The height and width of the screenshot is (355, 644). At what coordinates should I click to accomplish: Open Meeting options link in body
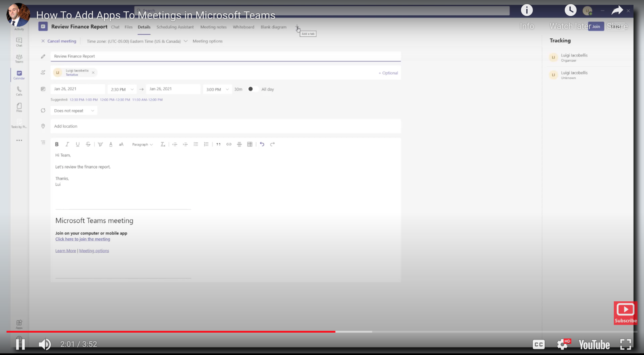click(x=94, y=251)
